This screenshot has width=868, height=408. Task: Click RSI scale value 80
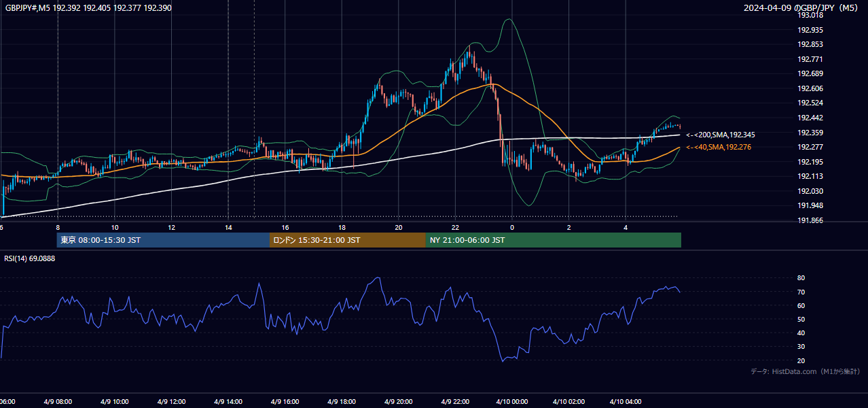point(801,278)
